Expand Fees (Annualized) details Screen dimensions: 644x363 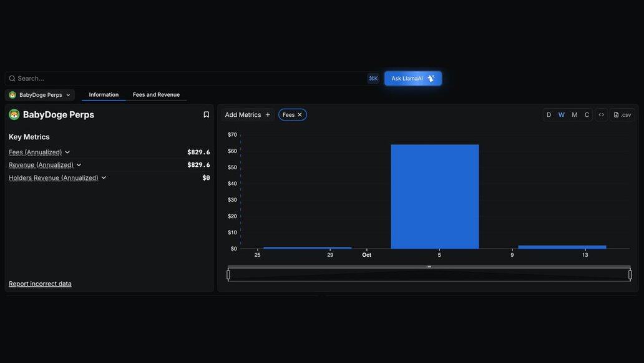(x=67, y=152)
